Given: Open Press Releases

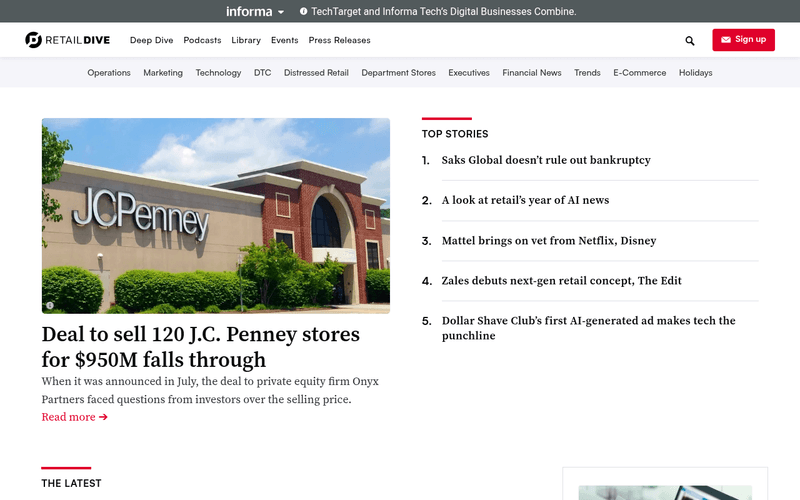Looking at the screenshot, I should 339,40.
